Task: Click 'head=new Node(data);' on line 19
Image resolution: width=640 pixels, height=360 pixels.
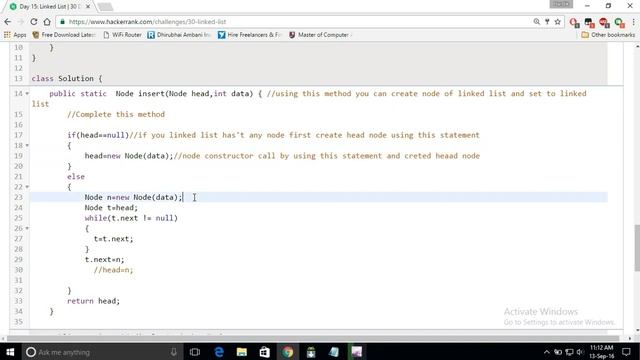Action: pyautogui.click(x=129, y=156)
